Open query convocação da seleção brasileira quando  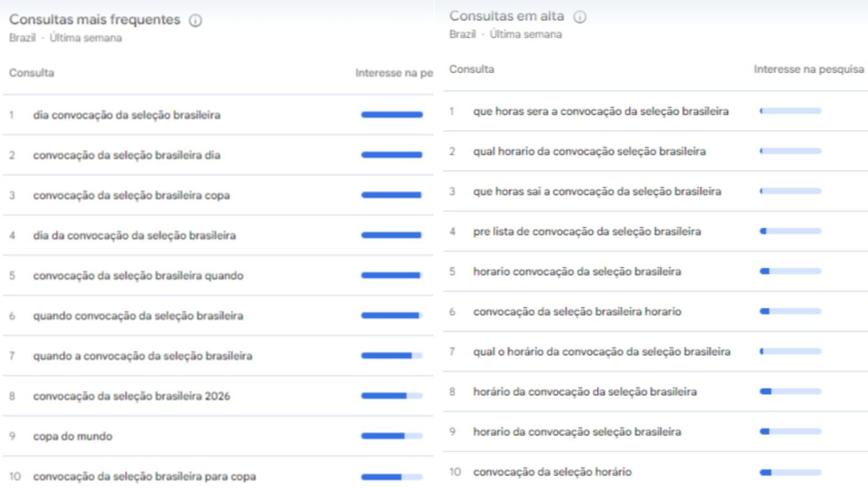tap(138, 275)
